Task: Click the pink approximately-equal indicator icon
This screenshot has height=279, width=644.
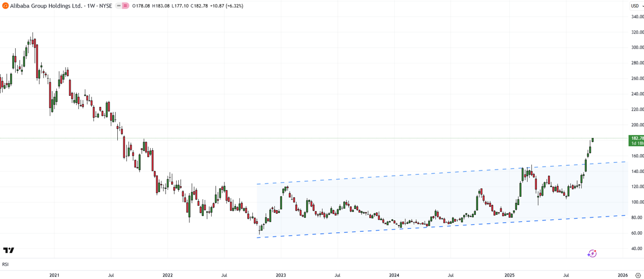Action: tap(124, 6)
